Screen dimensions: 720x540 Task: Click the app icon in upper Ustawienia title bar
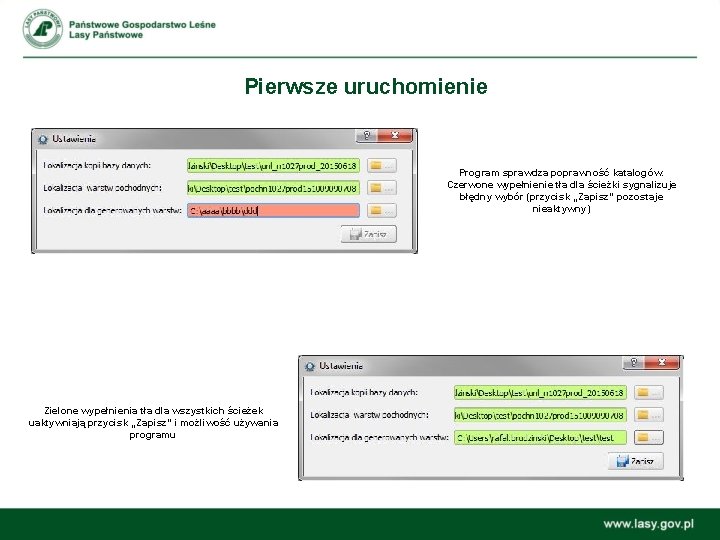pyautogui.click(x=43, y=139)
